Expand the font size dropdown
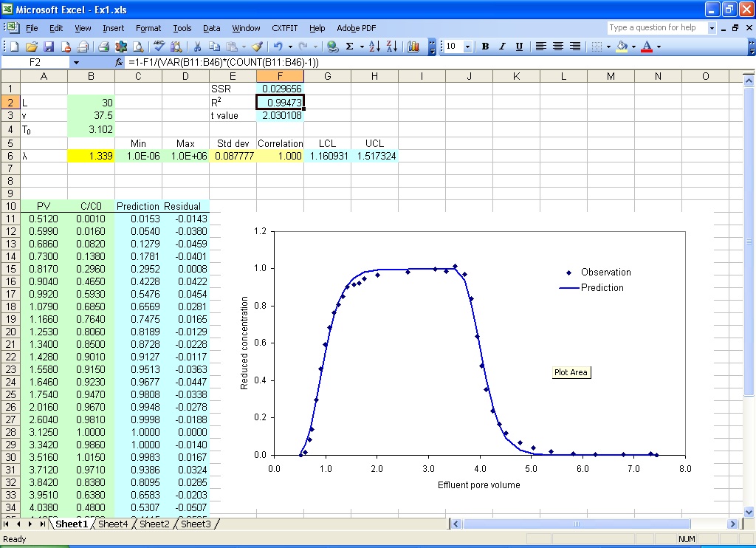The height and width of the screenshot is (548, 756). (467, 47)
